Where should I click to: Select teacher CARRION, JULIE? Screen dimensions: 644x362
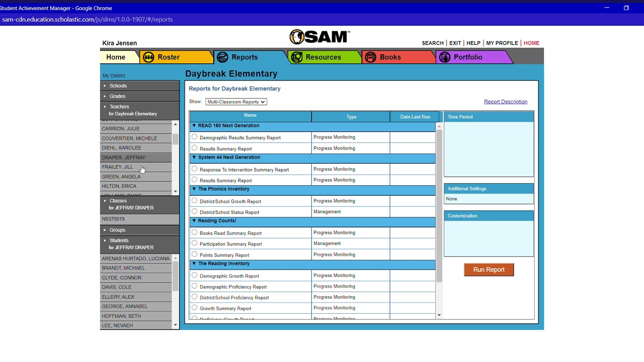[x=136, y=129]
